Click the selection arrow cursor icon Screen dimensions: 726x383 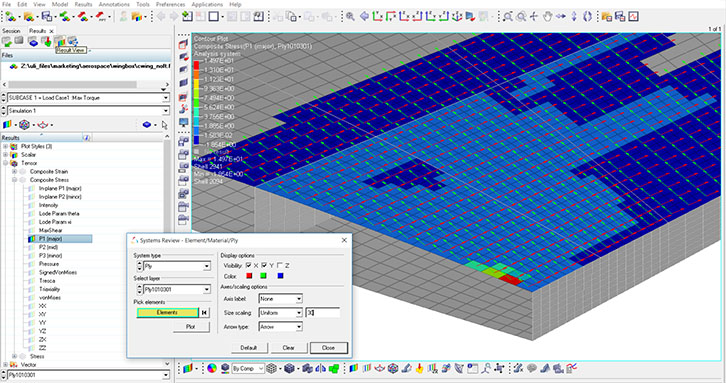point(164,125)
